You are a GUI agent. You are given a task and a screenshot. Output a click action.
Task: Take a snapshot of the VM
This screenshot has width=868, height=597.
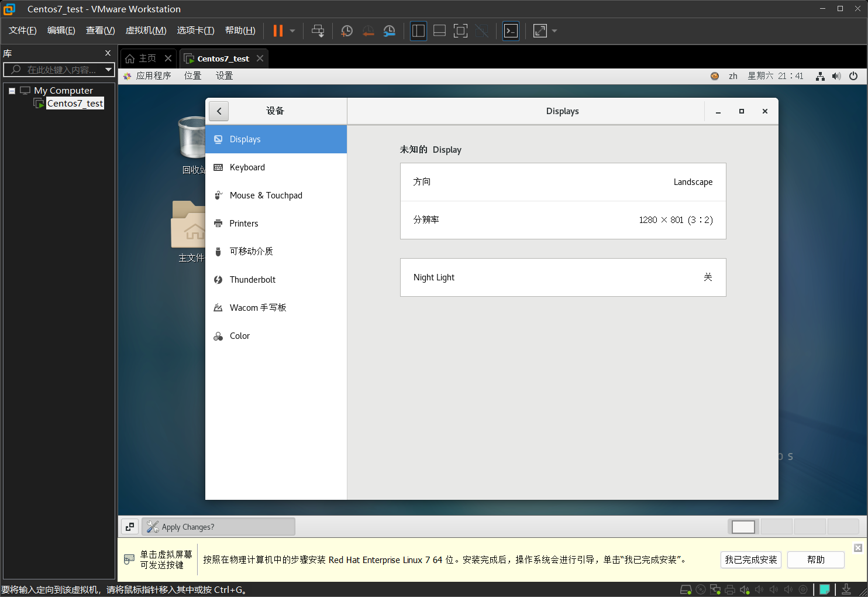347,31
